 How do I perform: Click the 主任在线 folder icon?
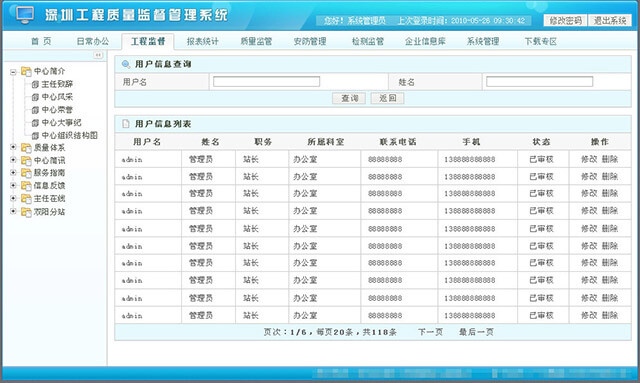pyautogui.click(x=26, y=199)
